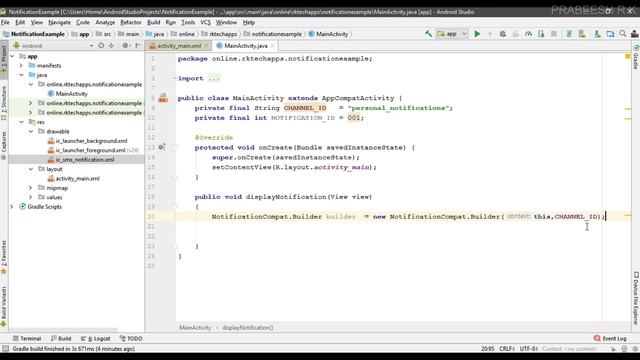Click yellow inspection indicator atop editor
This screenshot has height=360, width=640.
(628, 56)
